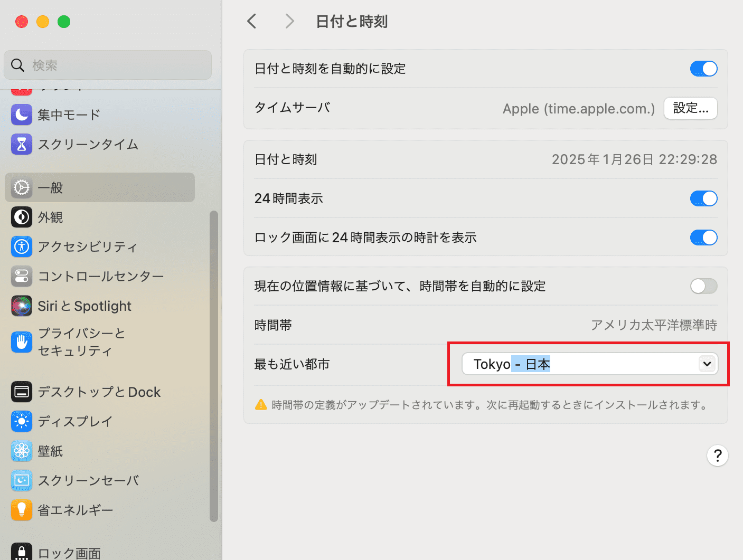Screen dimensions: 743x560
Task: Toggle 24時間表示 switch
Action: pyautogui.click(x=703, y=198)
